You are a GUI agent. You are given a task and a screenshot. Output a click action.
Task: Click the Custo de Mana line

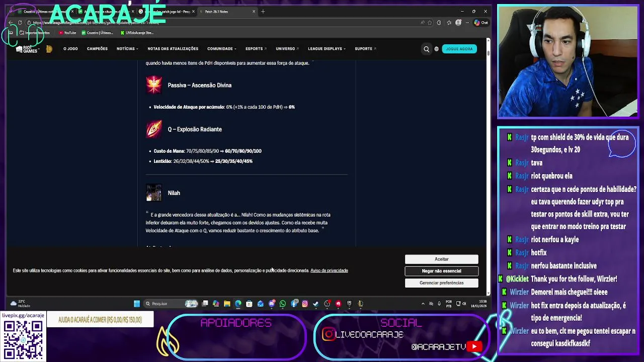[x=207, y=151]
